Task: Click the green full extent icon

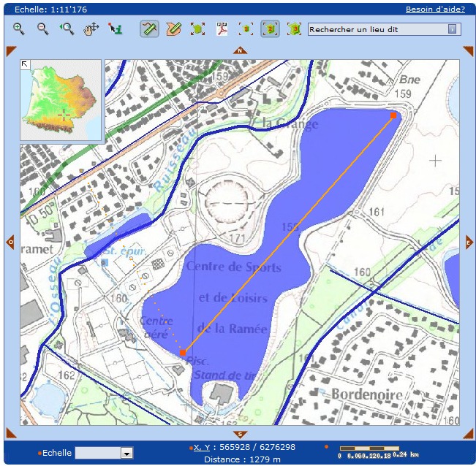Action: pyautogui.click(x=197, y=29)
